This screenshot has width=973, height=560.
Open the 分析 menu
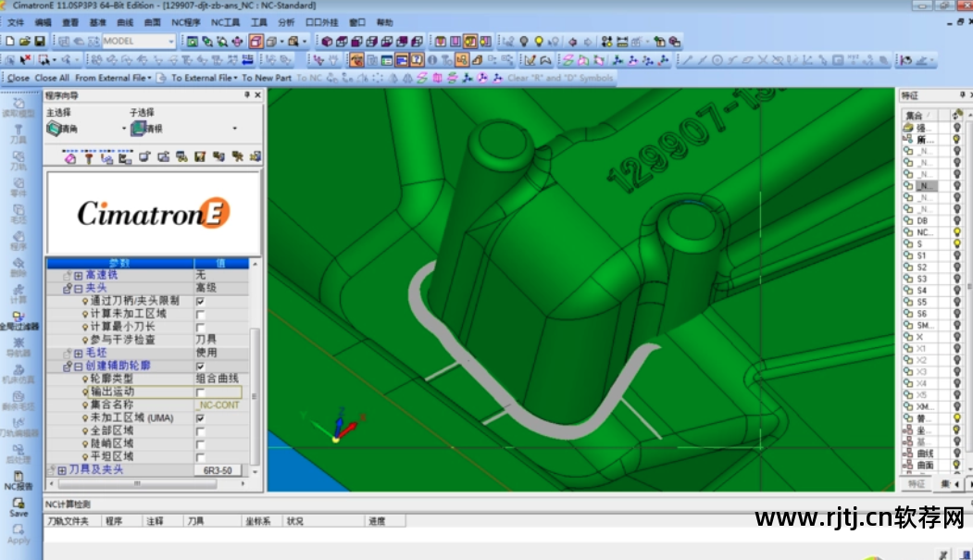286,22
